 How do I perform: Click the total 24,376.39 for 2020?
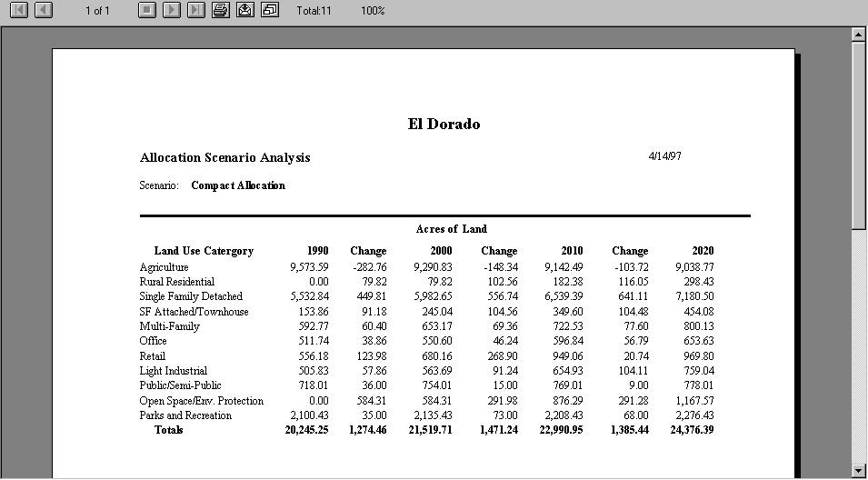point(692,430)
